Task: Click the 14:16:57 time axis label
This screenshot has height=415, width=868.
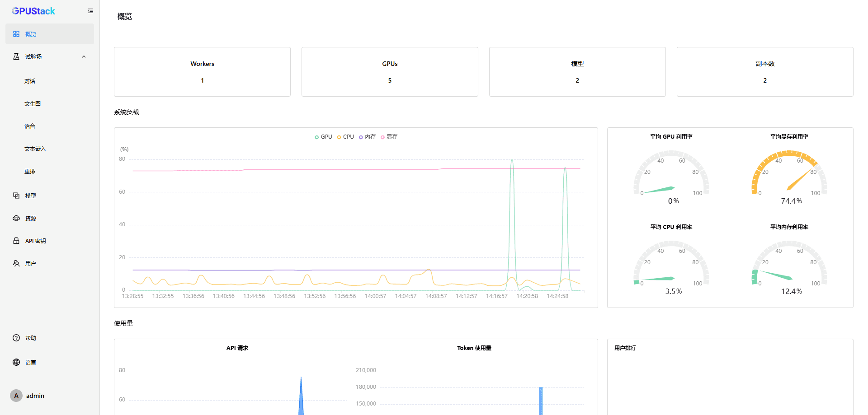Action: coord(497,296)
